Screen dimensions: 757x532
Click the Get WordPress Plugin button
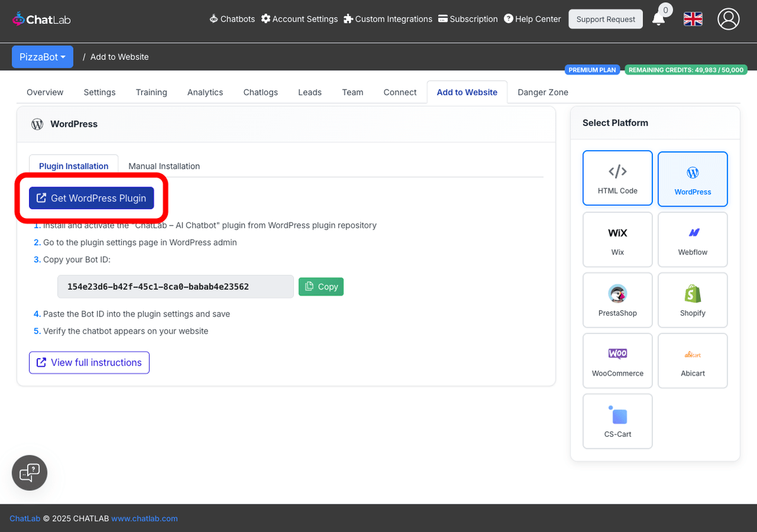click(x=90, y=198)
